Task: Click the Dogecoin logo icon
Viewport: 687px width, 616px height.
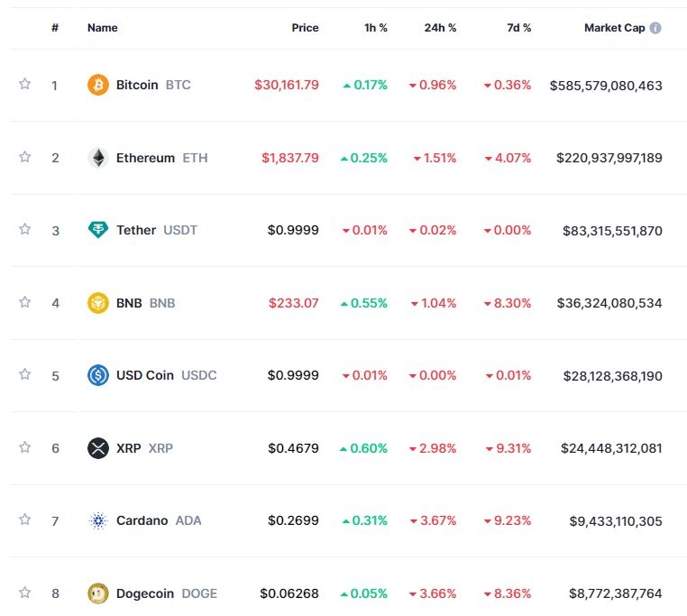Action: tap(97, 593)
